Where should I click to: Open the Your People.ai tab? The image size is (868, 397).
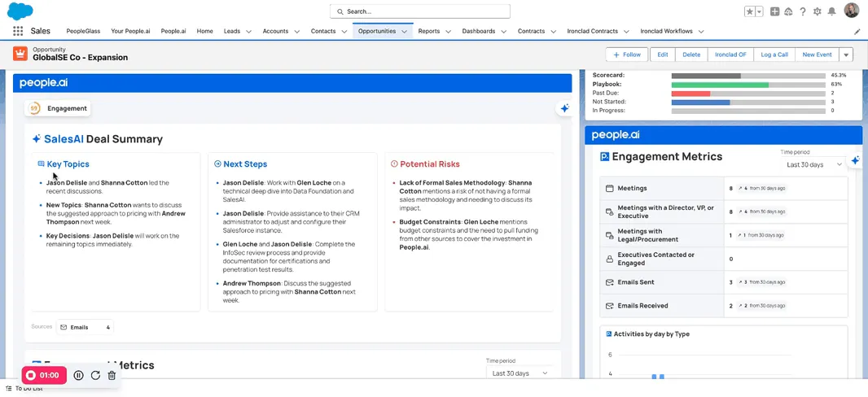coord(130,32)
